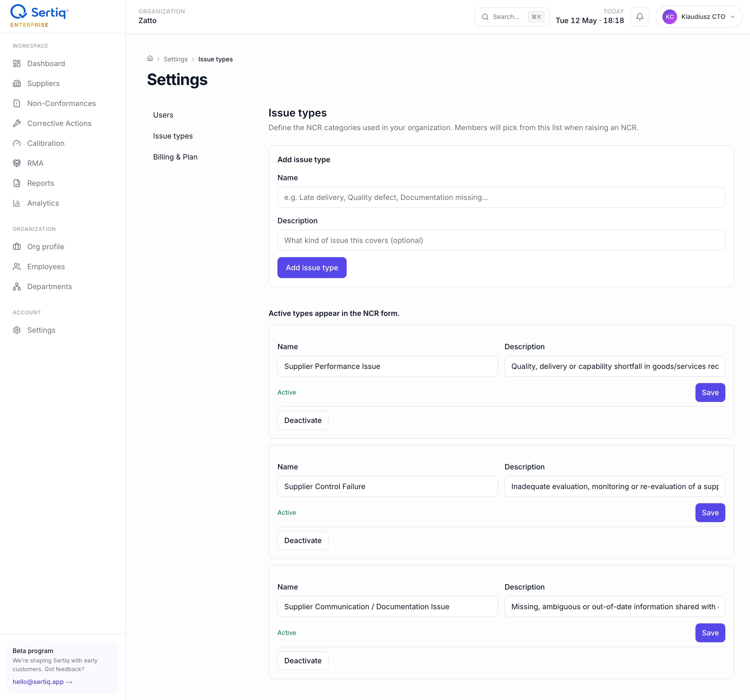Click the Org profile briefcase icon

point(17,247)
